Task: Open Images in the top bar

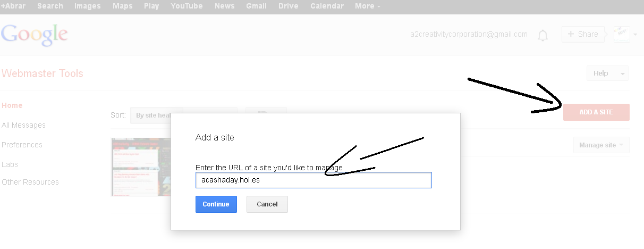Action: (88, 6)
